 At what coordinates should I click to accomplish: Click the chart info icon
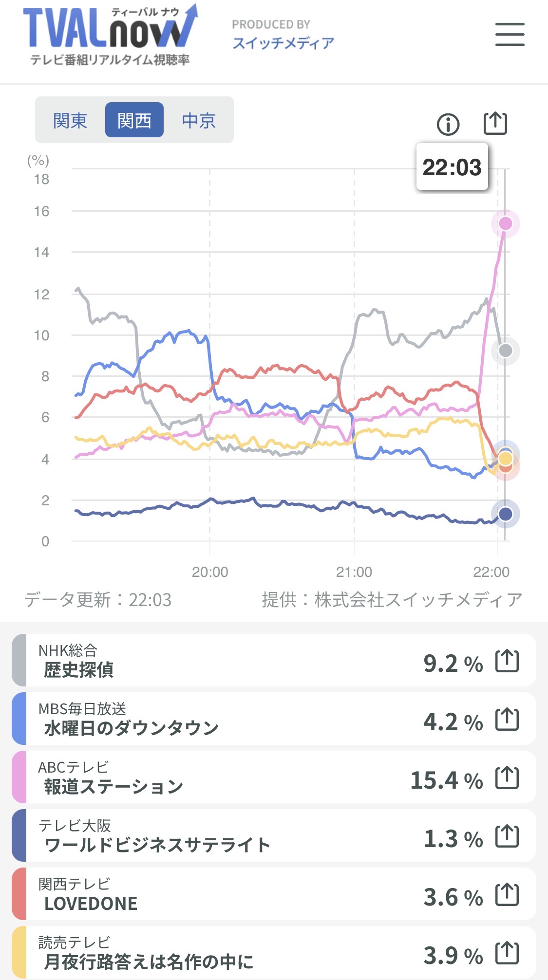click(448, 124)
